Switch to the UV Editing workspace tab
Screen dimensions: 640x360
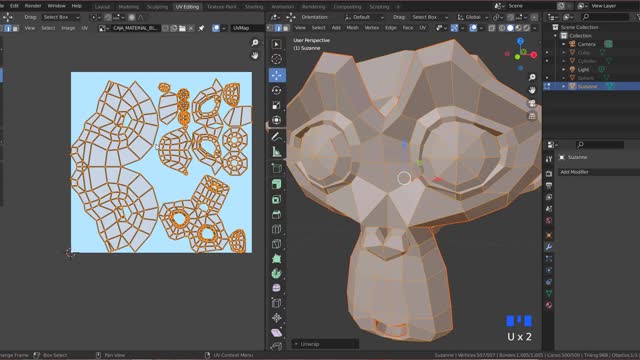[x=187, y=7]
